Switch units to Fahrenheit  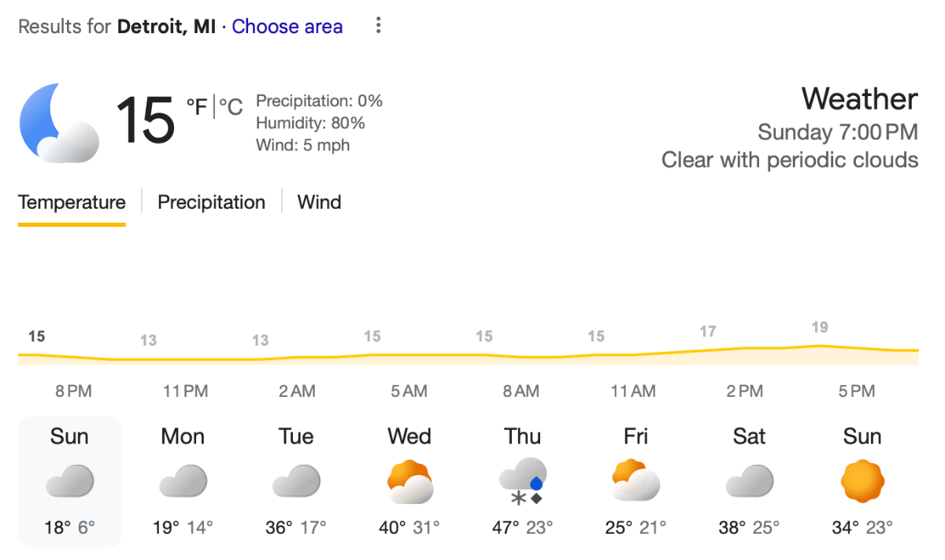196,106
